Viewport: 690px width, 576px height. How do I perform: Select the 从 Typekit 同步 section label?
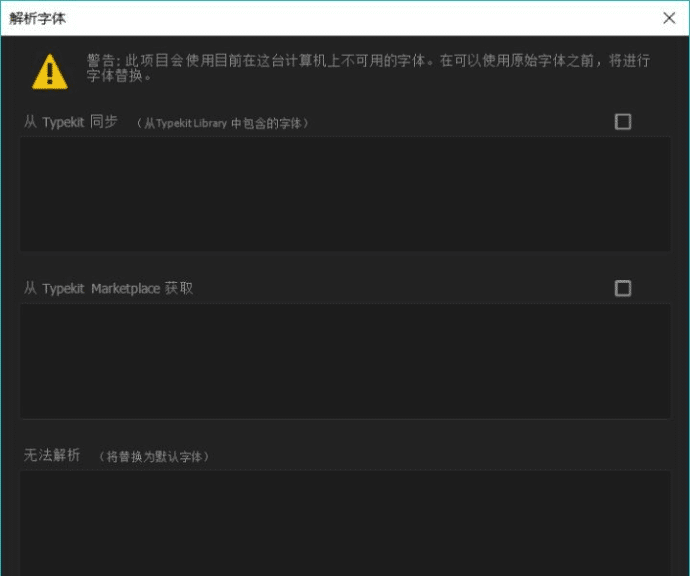pyautogui.click(x=70, y=122)
